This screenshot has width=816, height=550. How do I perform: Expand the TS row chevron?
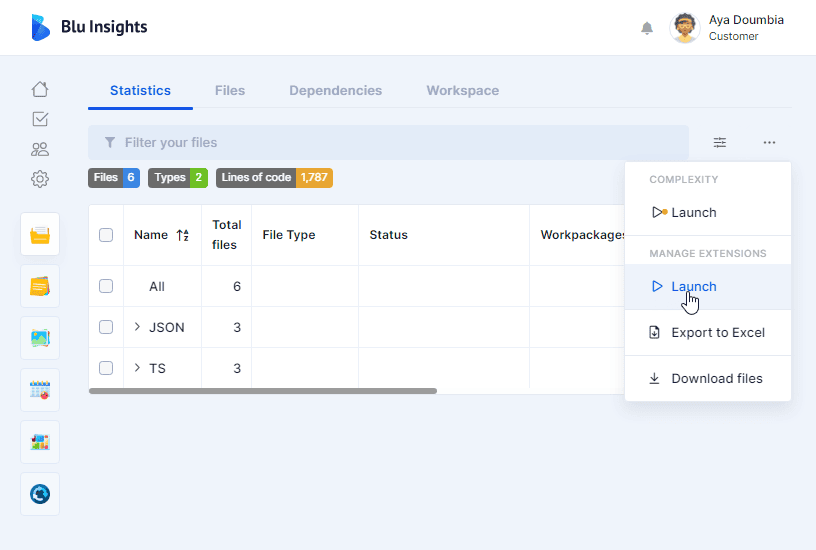click(137, 368)
